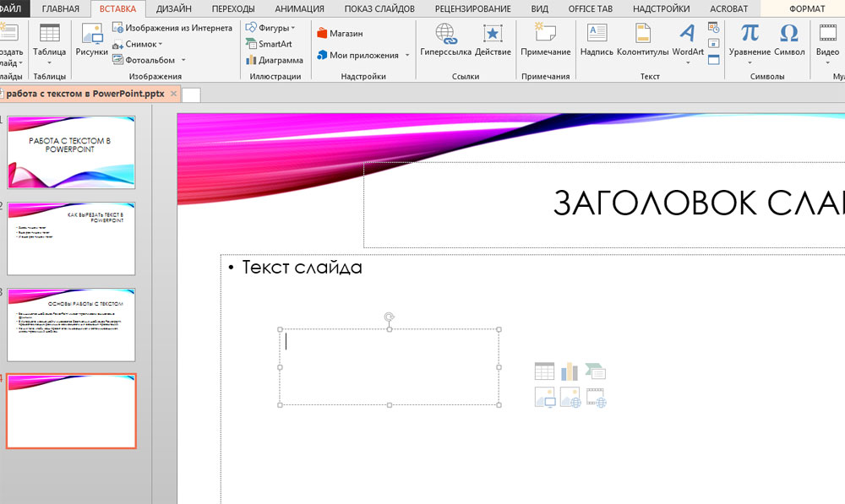
Task: Click the insert table icon in the placeholder
Action: coord(545,371)
